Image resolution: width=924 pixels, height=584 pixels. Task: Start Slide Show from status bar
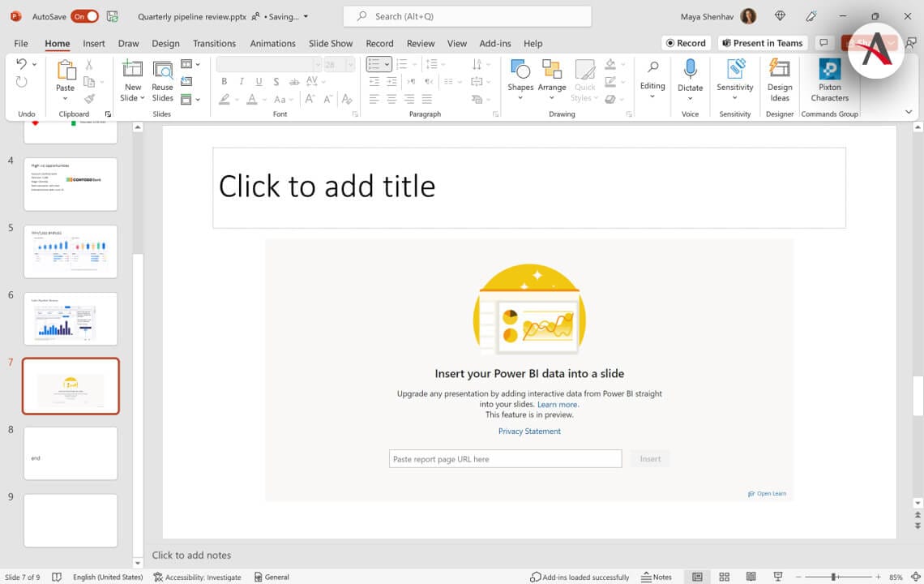[x=778, y=577]
